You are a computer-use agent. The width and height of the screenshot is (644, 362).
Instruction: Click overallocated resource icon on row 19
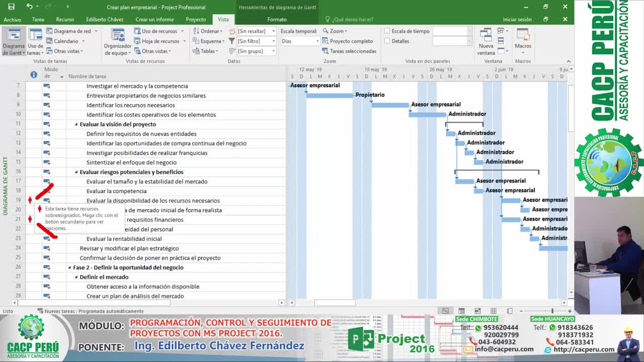coord(30,200)
